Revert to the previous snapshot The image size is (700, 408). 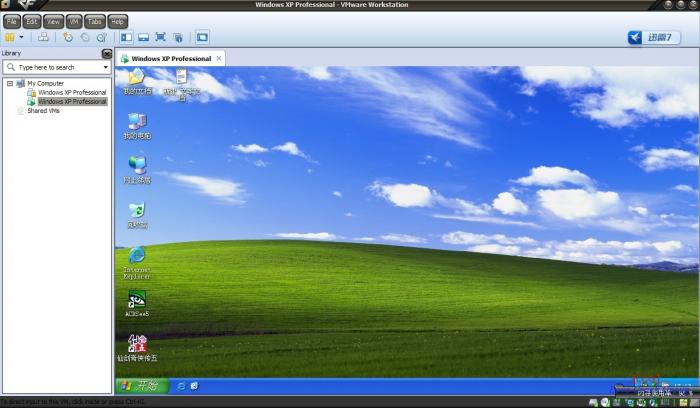pyautogui.click(x=85, y=37)
